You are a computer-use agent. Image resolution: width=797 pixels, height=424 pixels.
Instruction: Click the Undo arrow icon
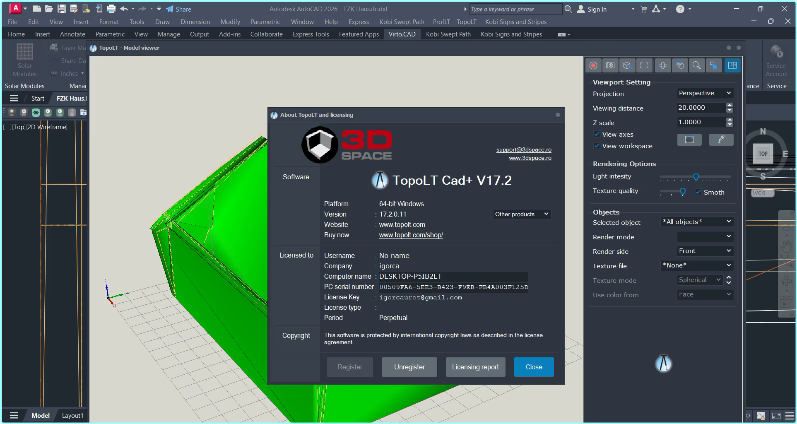coord(124,9)
